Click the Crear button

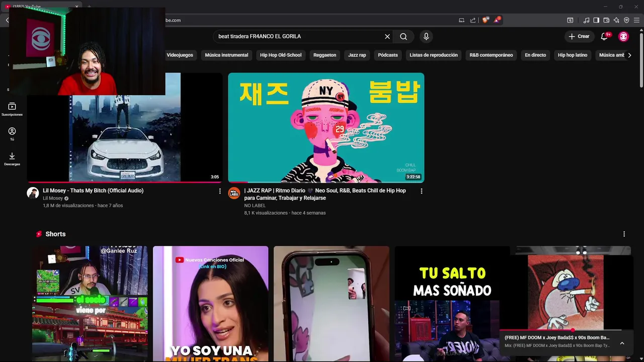(x=579, y=36)
